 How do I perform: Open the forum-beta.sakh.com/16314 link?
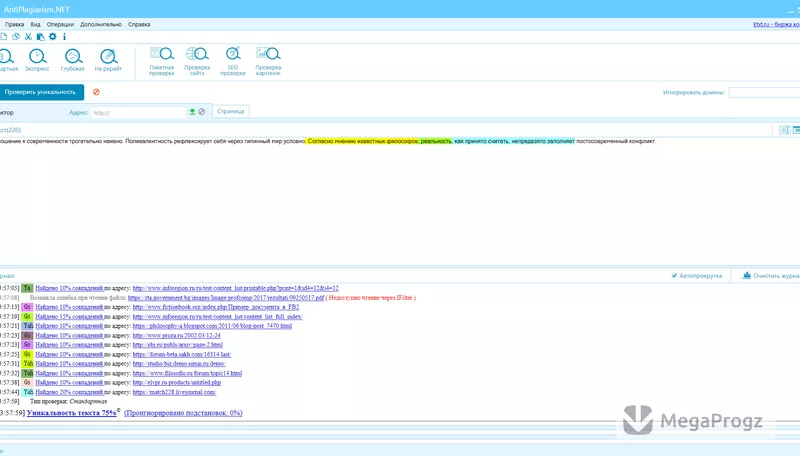pos(182,354)
